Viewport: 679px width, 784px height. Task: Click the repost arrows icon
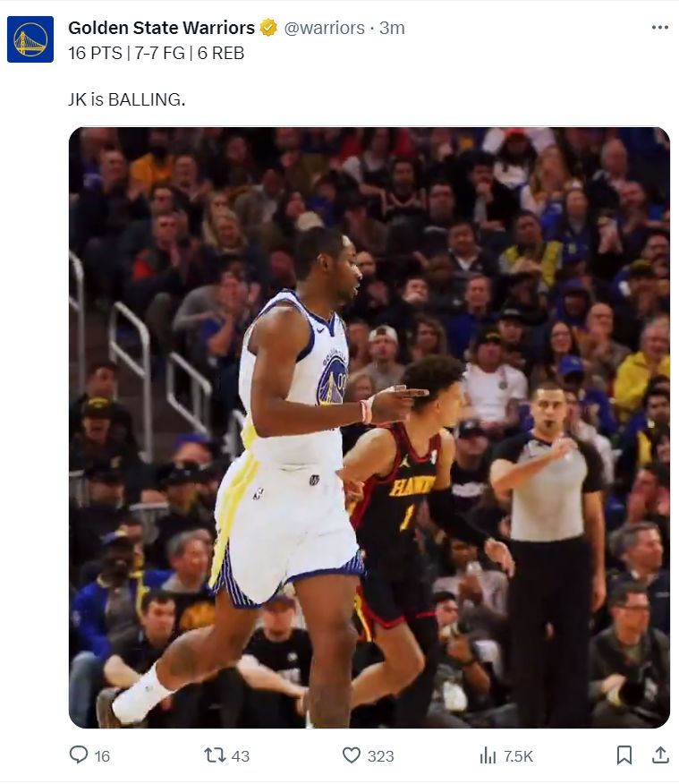click(x=215, y=755)
